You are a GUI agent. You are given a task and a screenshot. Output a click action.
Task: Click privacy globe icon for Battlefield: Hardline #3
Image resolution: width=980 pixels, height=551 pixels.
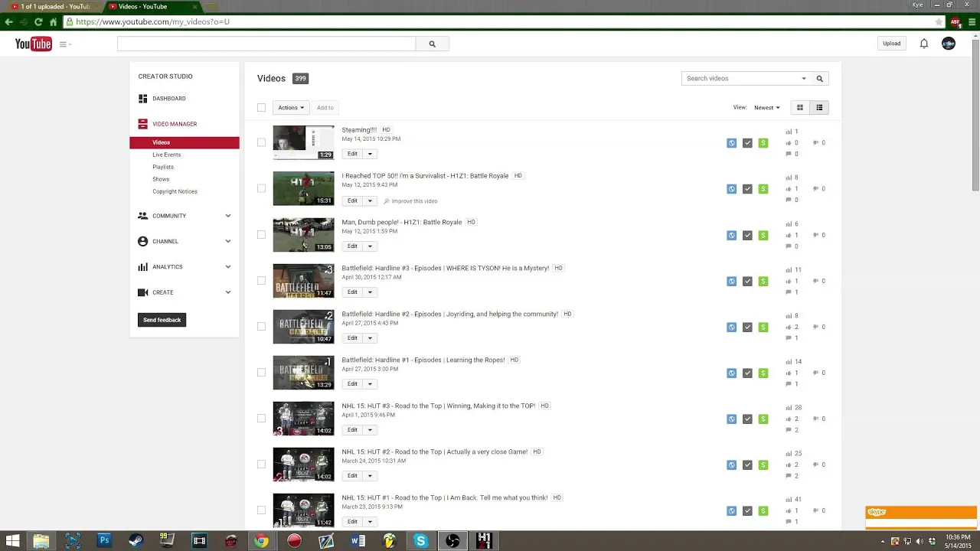(x=731, y=281)
